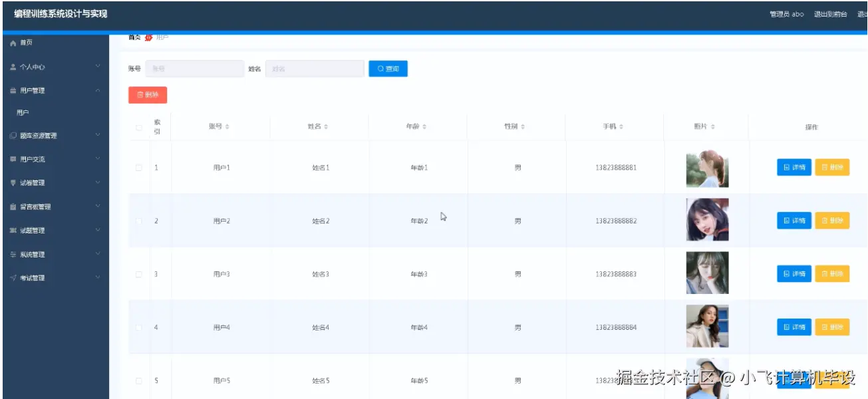Expand the 个人中心 menu chevron
The width and height of the screenshot is (868, 399).
click(x=98, y=66)
